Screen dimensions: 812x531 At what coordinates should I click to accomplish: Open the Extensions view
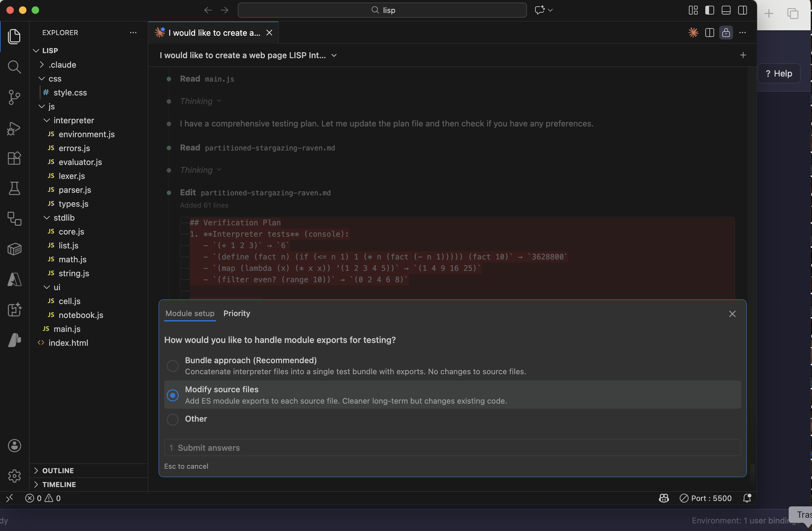click(14, 158)
